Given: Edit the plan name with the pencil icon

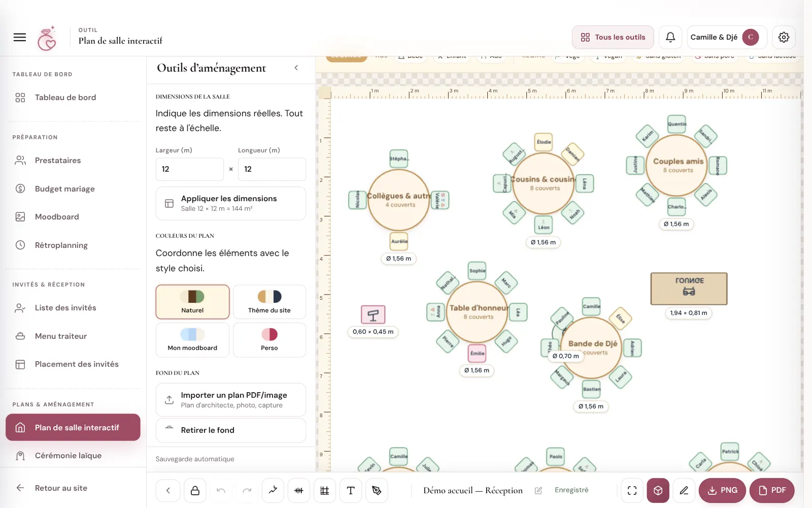Looking at the screenshot, I should 538,490.
